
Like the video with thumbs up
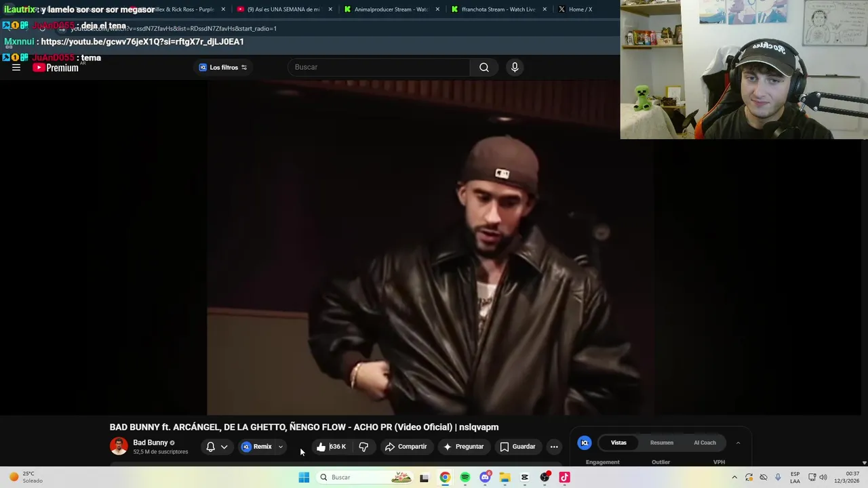[x=331, y=447]
